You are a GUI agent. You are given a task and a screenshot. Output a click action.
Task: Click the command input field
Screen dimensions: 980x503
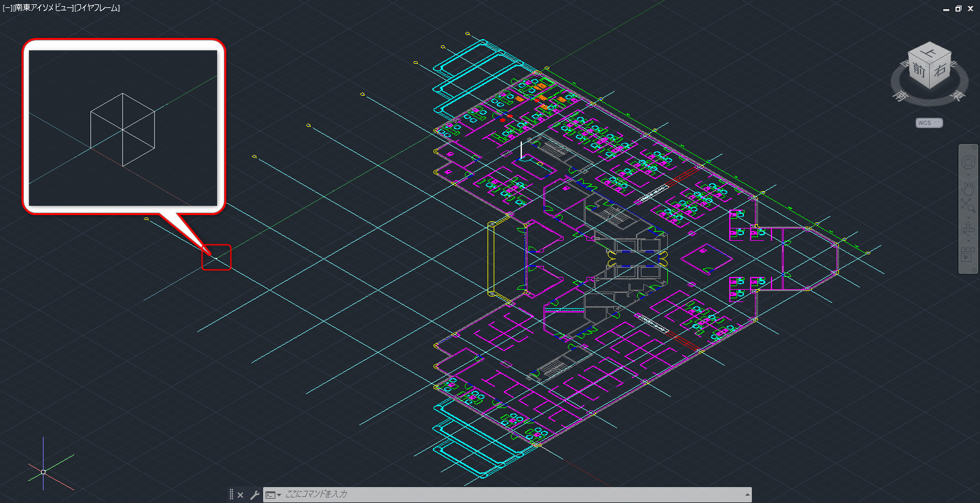491,494
